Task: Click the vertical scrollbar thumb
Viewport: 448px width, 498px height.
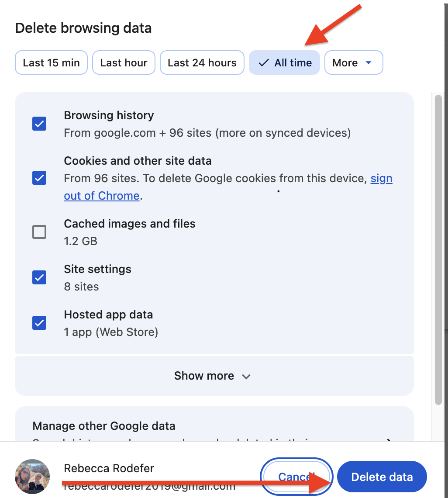Action: tap(438, 250)
